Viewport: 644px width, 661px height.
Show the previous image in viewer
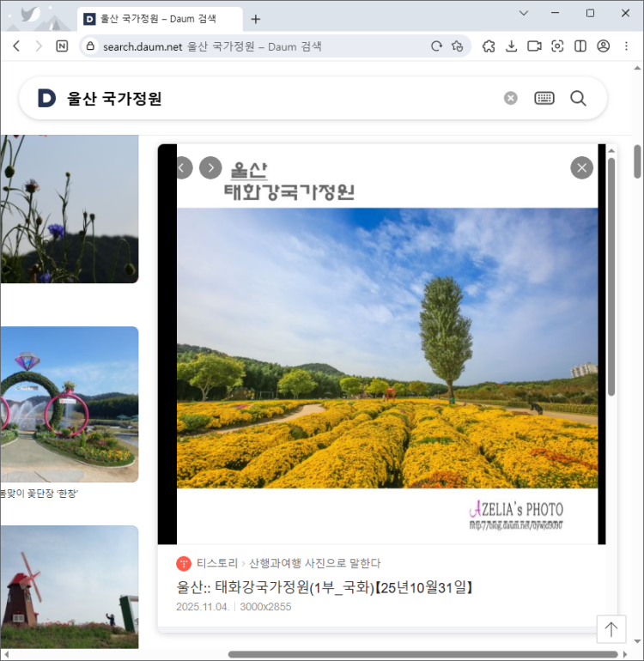tap(182, 168)
